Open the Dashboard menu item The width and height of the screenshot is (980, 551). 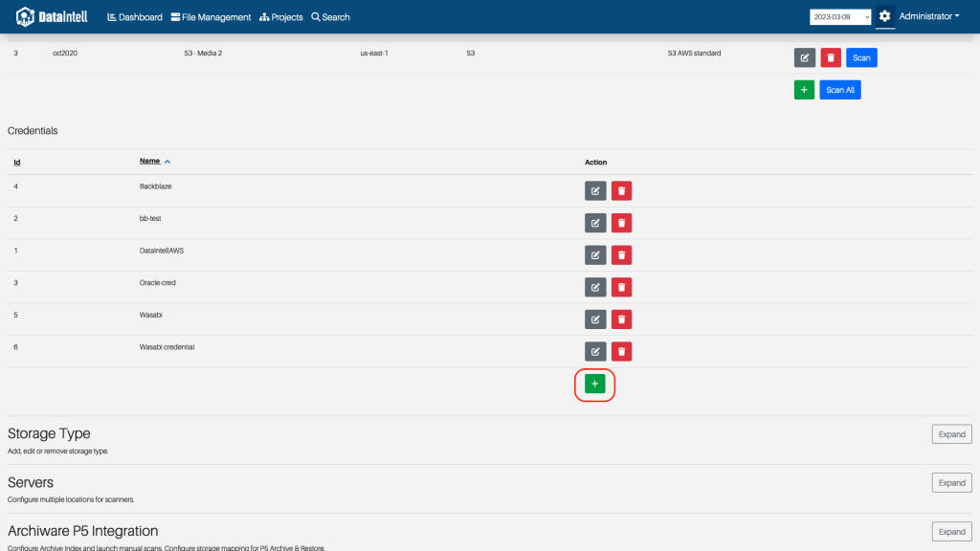(x=135, y=17)
